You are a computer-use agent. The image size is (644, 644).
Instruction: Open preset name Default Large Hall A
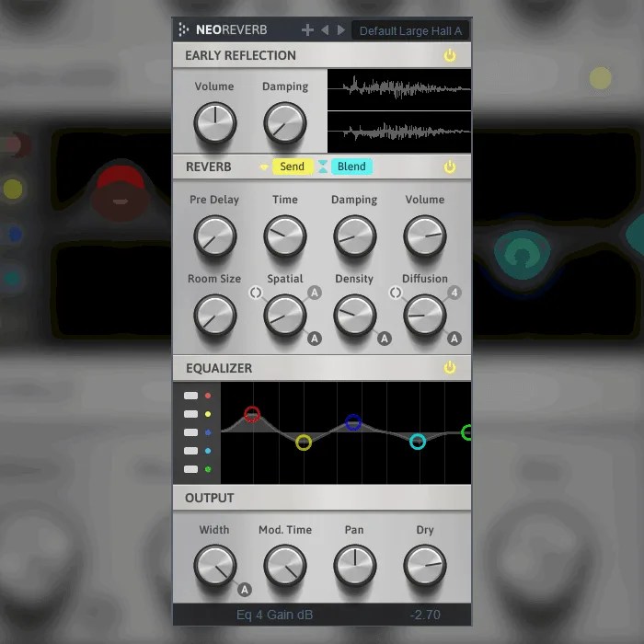coord(410,30)
